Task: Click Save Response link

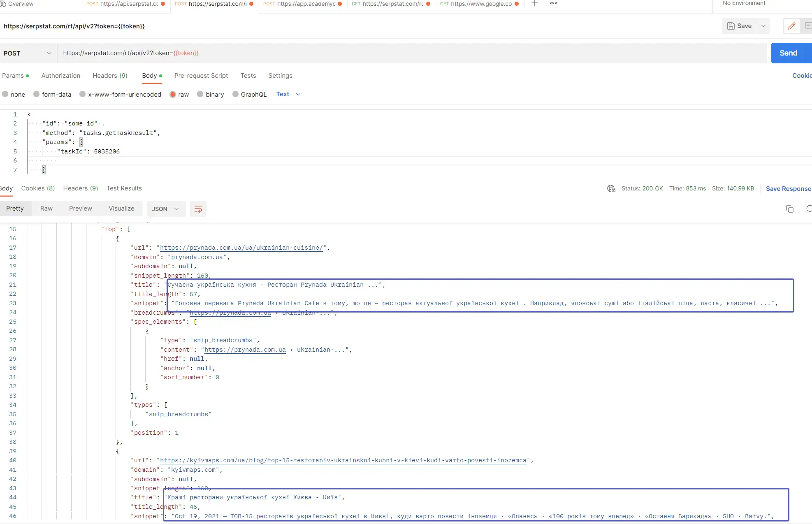Action: coord(788,188)
